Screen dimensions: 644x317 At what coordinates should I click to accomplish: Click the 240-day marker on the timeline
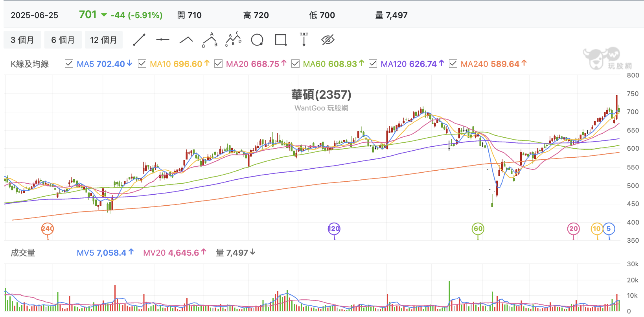coord(48,229)
